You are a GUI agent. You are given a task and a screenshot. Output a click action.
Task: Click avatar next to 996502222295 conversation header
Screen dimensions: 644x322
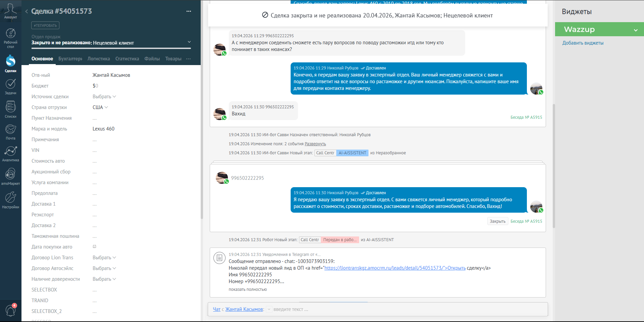[x=222, y=178]
